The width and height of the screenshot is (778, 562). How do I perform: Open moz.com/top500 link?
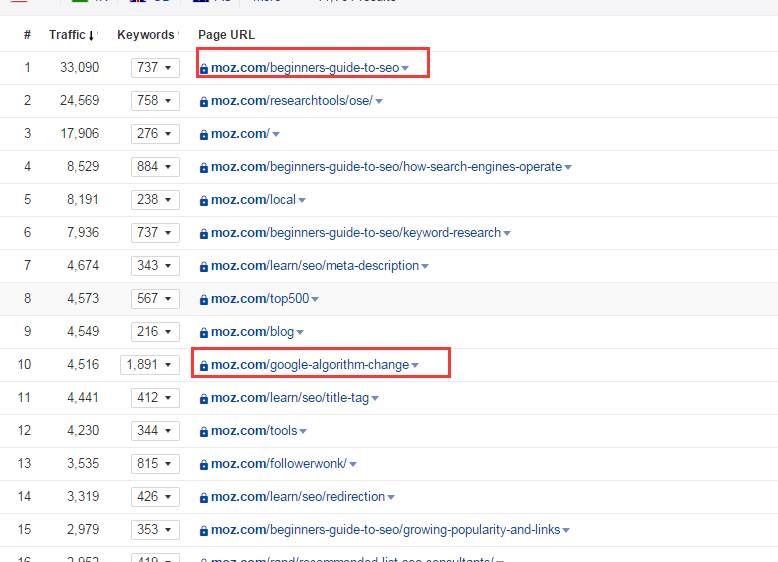[x=260, y=299]
